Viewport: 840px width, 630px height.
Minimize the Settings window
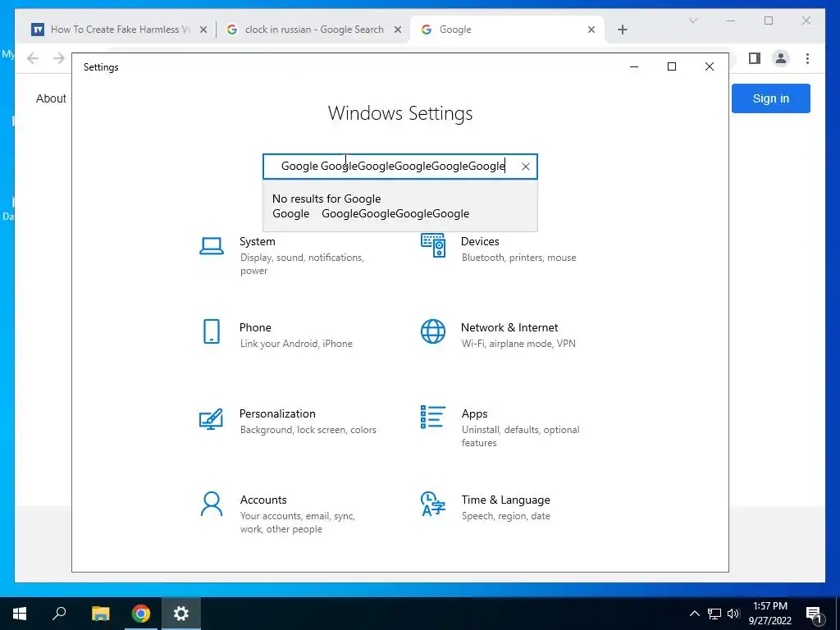click(x=634, y=67)
